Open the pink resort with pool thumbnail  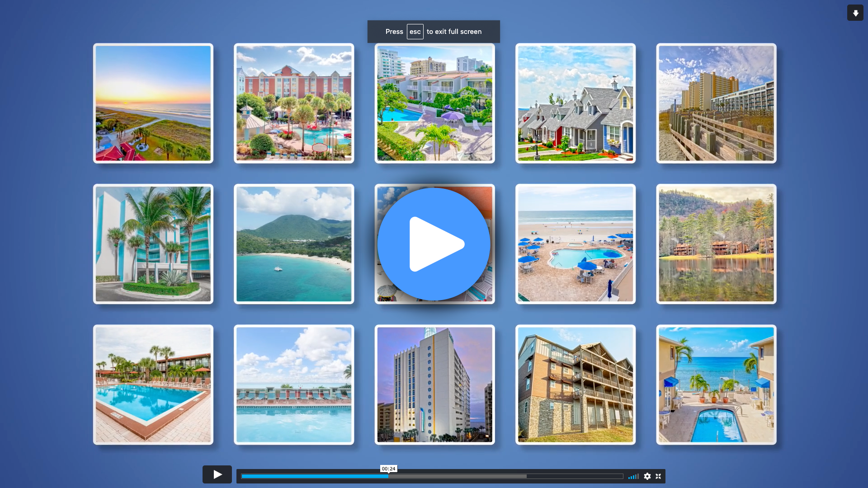click(x=294, y=103)
